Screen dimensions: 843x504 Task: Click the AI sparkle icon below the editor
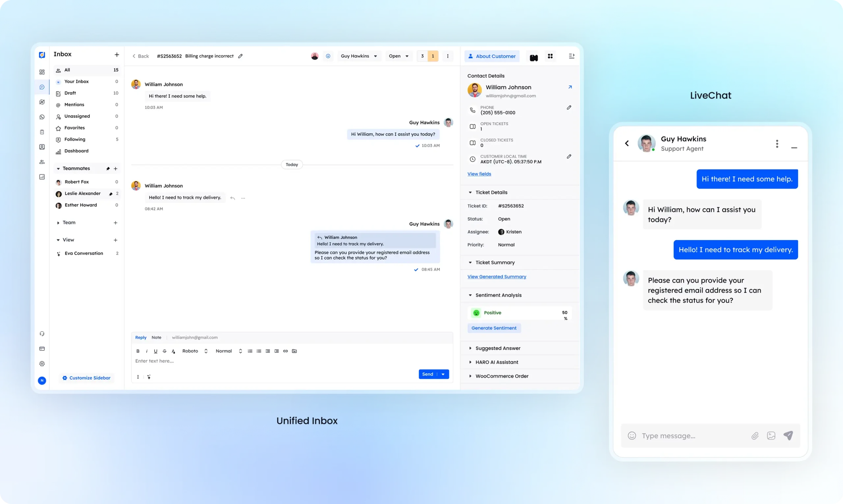click(x=149, y=377)
